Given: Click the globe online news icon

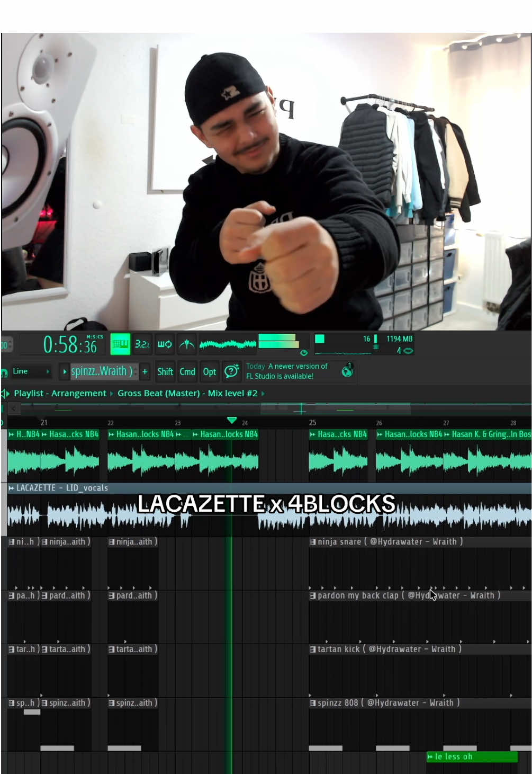Looking at the screenshot, I should pyautogui.click(x=347, y=371).
